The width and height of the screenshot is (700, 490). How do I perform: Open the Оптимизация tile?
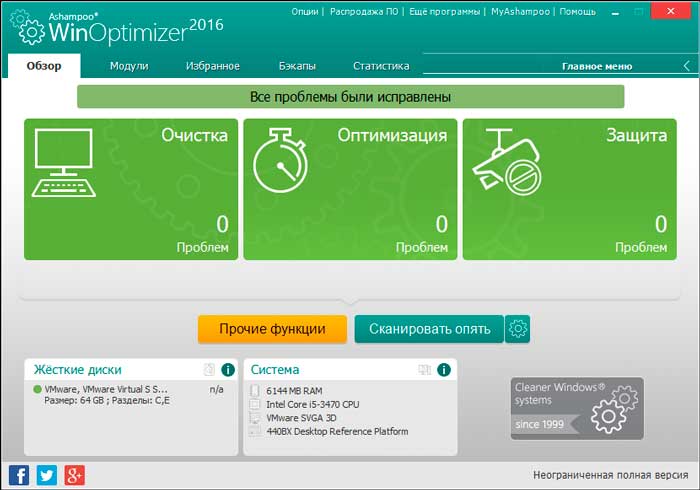[x=350, y=189]
